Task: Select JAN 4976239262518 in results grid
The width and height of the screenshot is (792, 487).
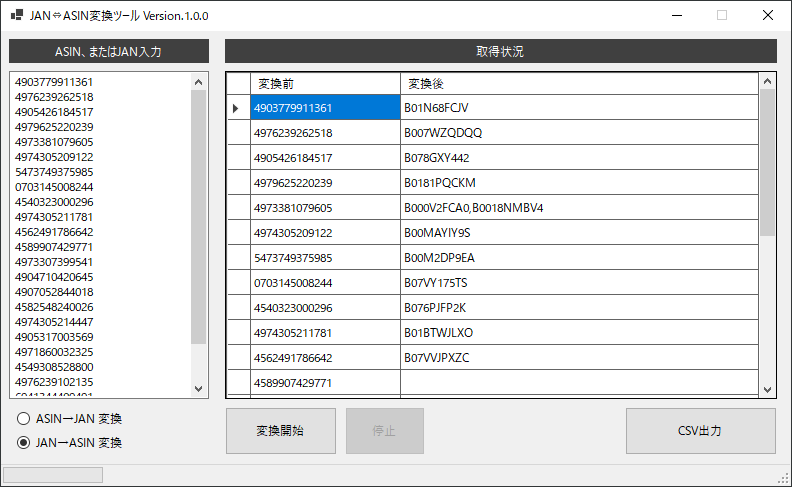Action: coord(325,133)
